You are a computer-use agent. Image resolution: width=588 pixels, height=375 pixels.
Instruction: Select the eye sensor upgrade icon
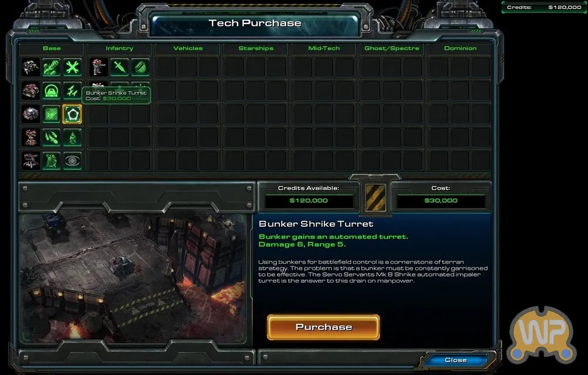[x=72, y=160]
